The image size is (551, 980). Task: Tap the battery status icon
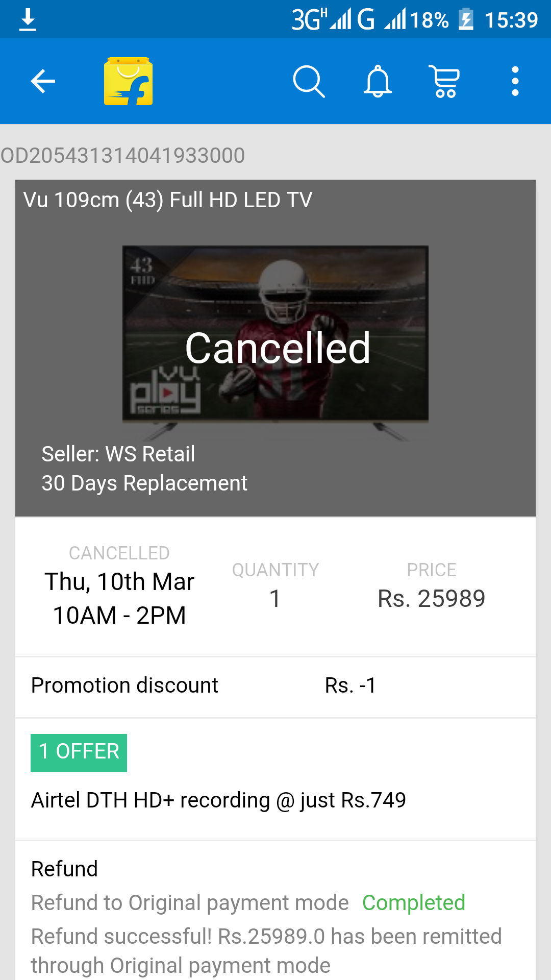466,20
